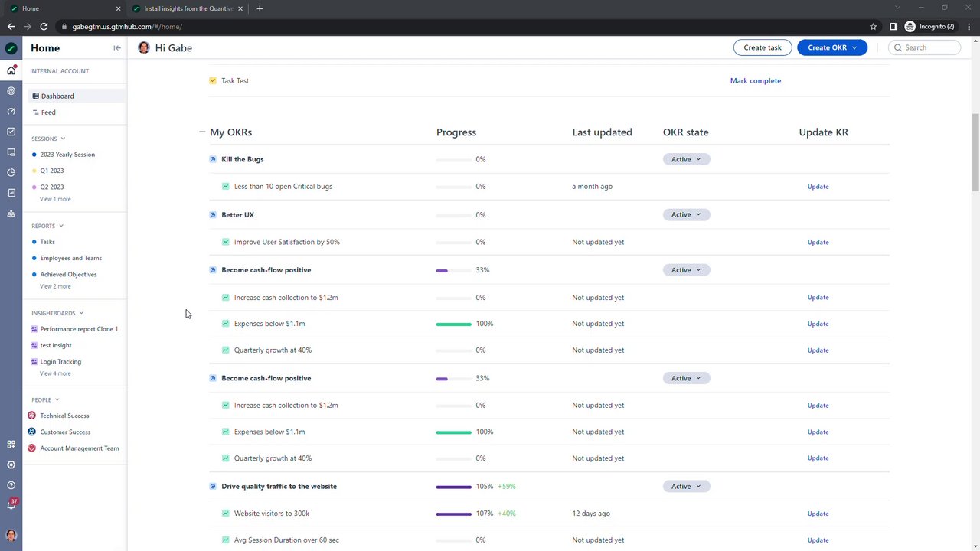Collapse the Sessions section in sidebar
This screenshot has height=551, width=980.
pyautogui.click(x=63, y=139)
